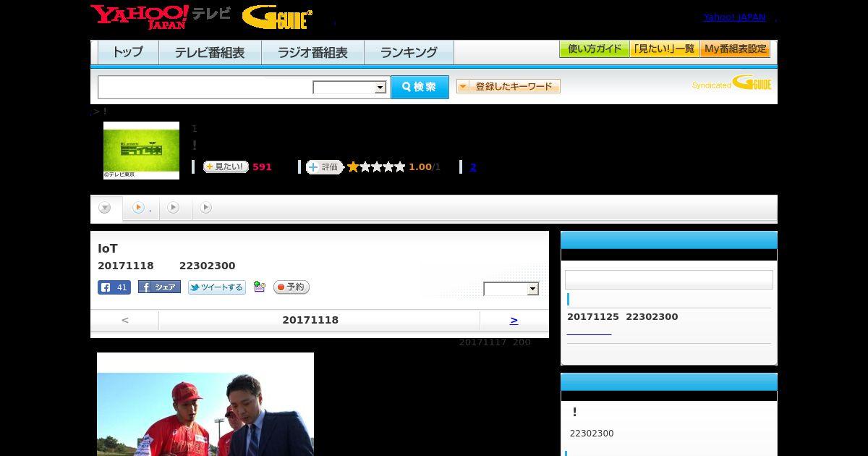Select the third tab with gray play icon

(174, 208)
